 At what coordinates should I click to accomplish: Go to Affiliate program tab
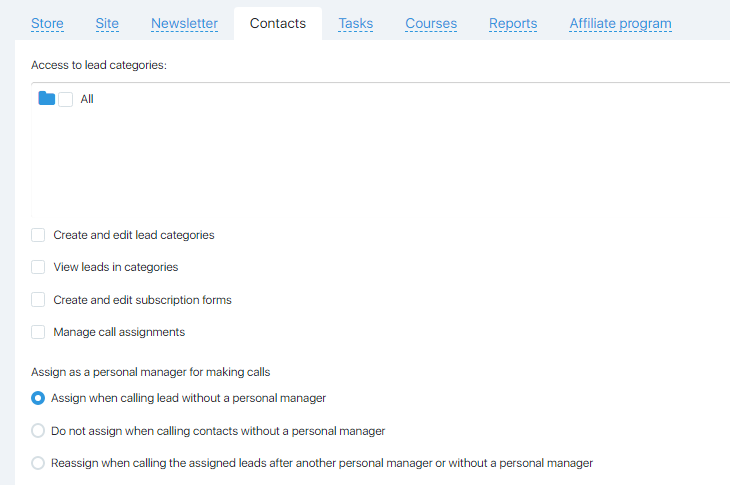point(621,23)
